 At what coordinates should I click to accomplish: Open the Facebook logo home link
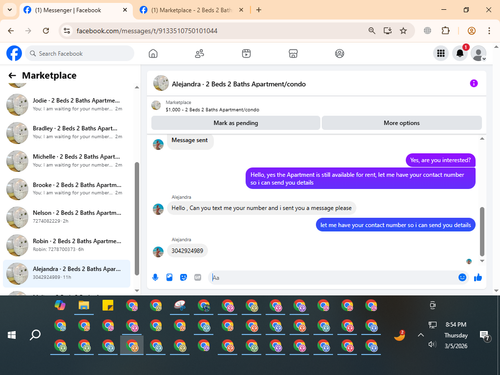14,53
